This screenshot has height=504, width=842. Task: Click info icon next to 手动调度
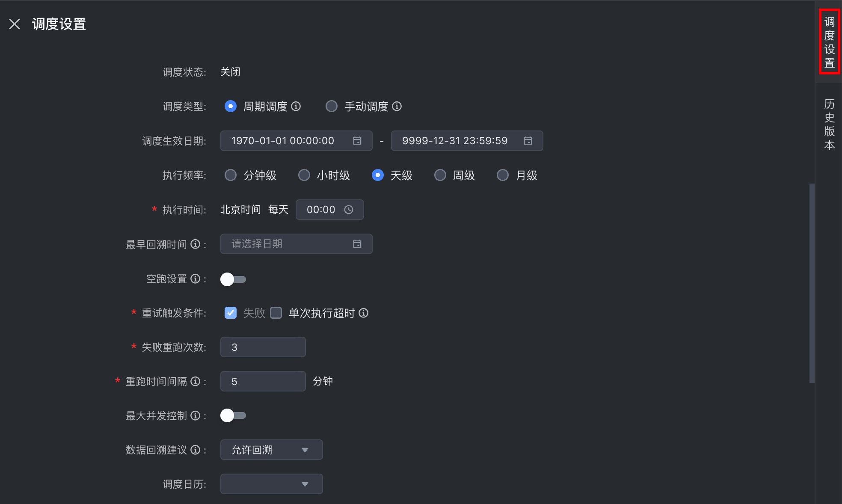(x=397, y=106)
